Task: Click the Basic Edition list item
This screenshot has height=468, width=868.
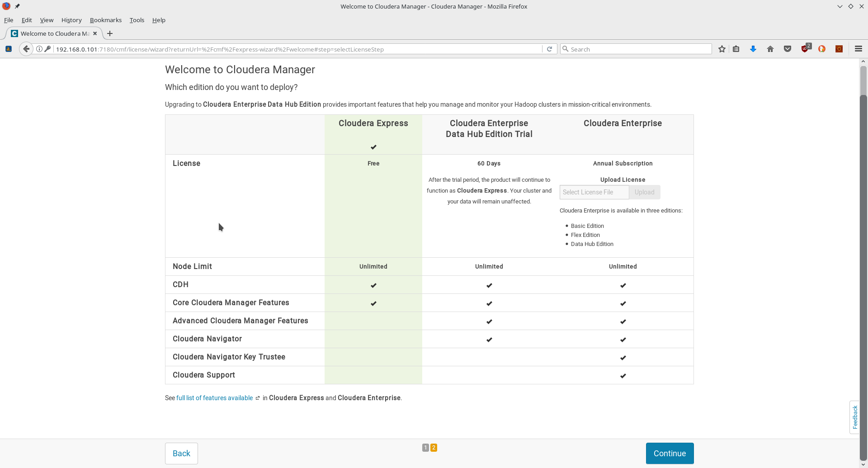Action: (x=587, y=226)
